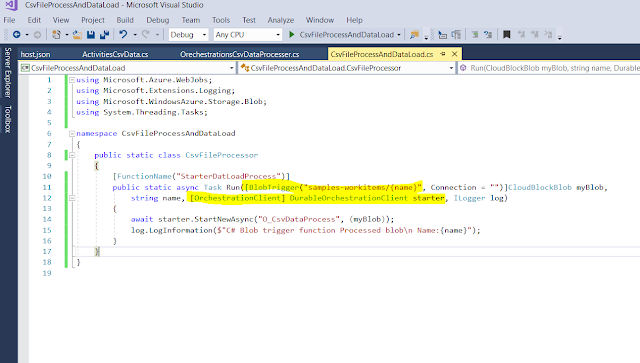Viewport: 640px width, 363px height.
Task: Open the Test menu
Action: pyautogui.click(x=249, y=20)
